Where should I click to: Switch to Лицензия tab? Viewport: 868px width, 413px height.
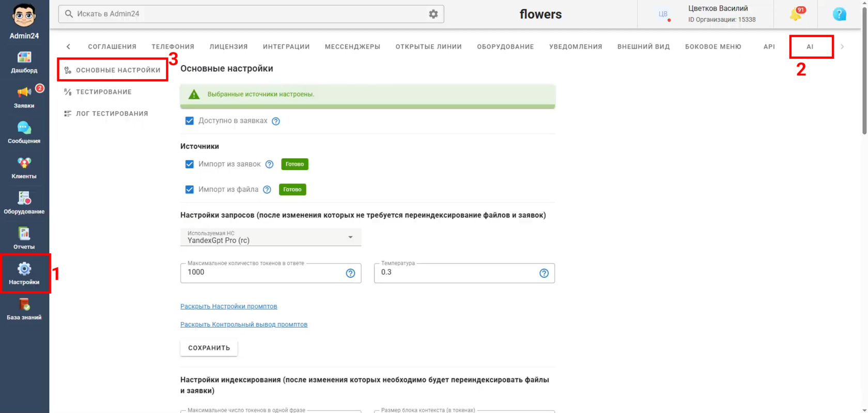(228, 47)
